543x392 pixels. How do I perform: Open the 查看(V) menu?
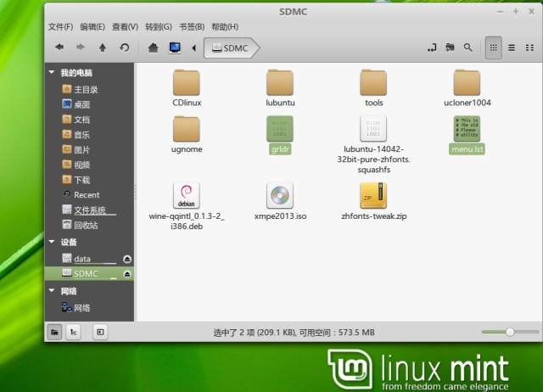point(125,27)
